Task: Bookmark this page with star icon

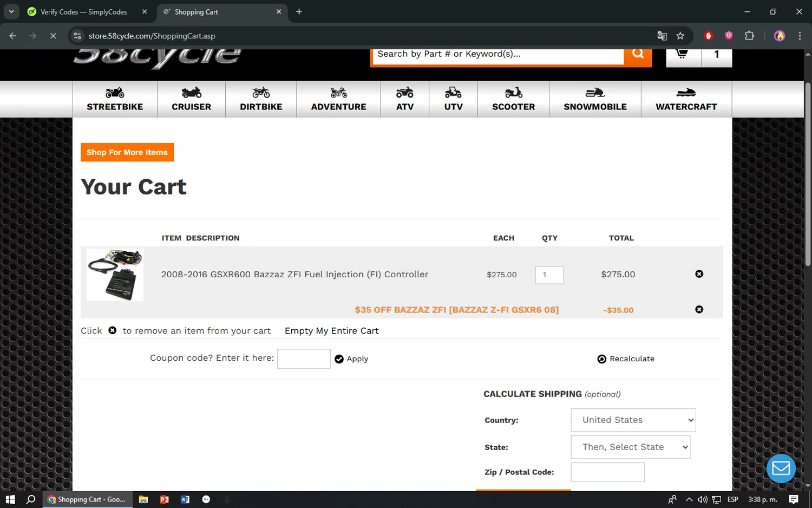Action: tap(680, 36)
